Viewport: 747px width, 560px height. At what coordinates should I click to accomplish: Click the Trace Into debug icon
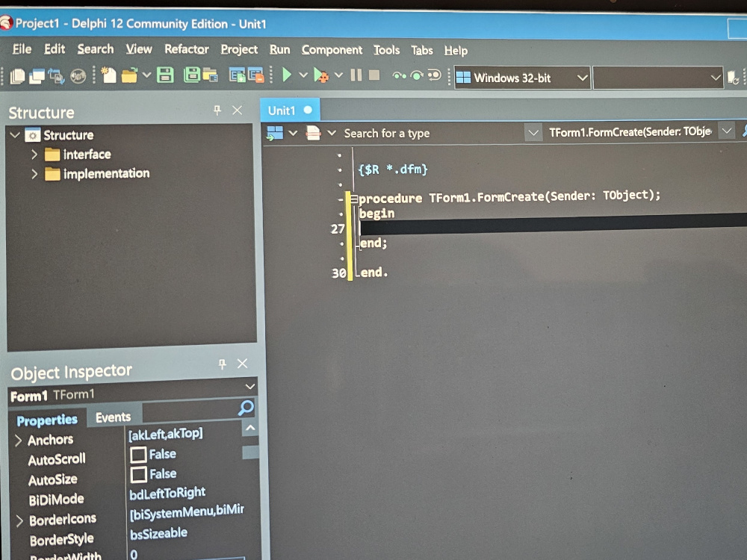(x=399, y=75)
